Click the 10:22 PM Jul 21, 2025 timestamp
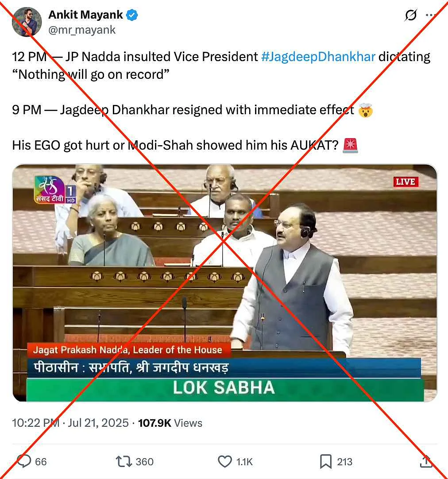 click(x=70, y=423)
